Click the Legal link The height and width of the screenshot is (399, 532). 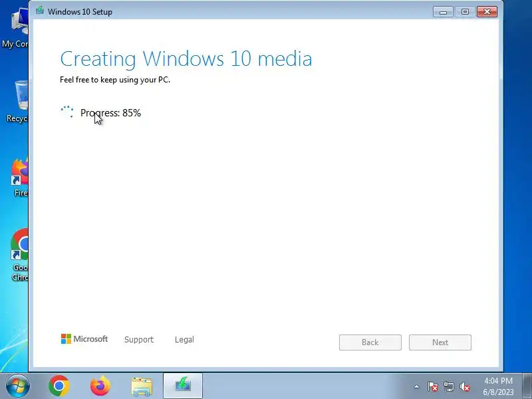184,340
